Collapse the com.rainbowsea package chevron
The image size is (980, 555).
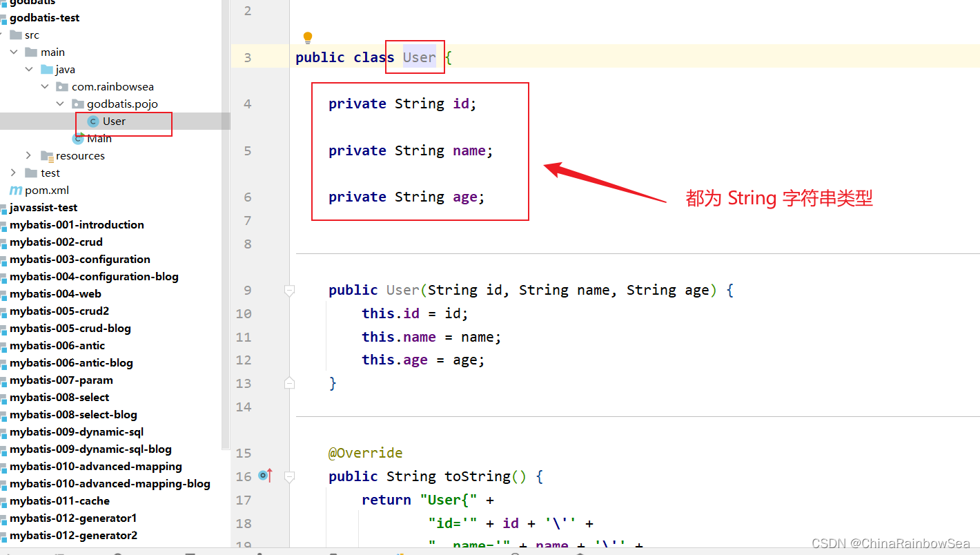click(45, 86)
